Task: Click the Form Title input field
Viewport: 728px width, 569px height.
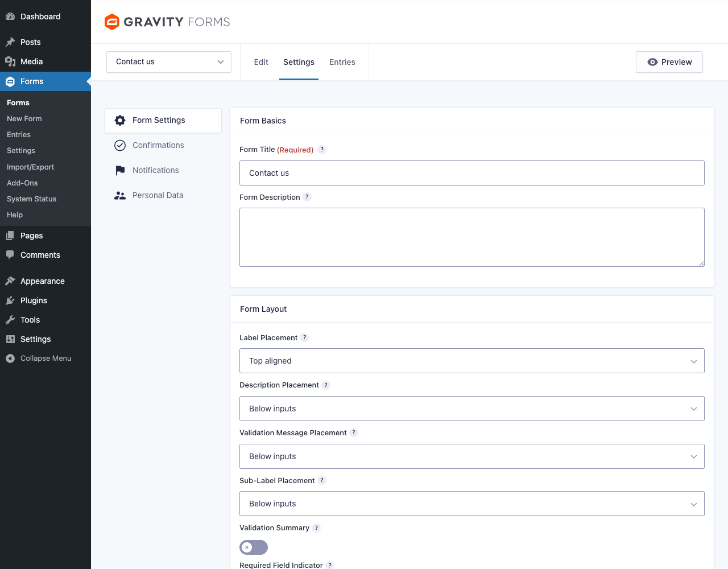Action: tap(472, 173)
